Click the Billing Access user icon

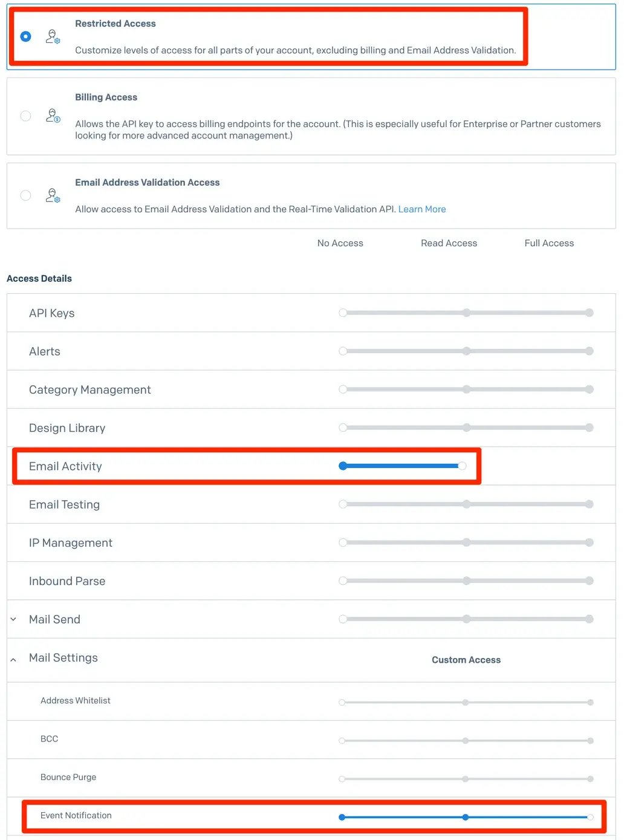pyautogui.click(x=53, y=116)
